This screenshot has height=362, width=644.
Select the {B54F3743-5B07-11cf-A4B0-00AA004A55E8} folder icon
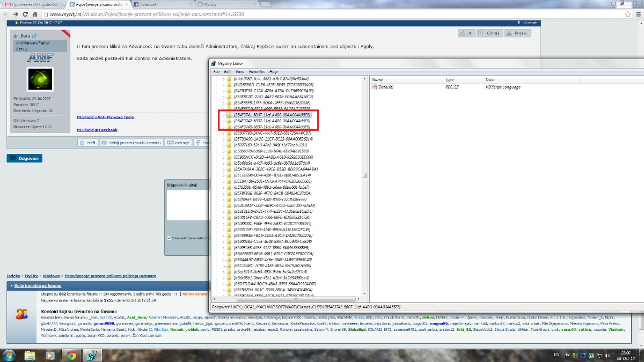[229, 127]
